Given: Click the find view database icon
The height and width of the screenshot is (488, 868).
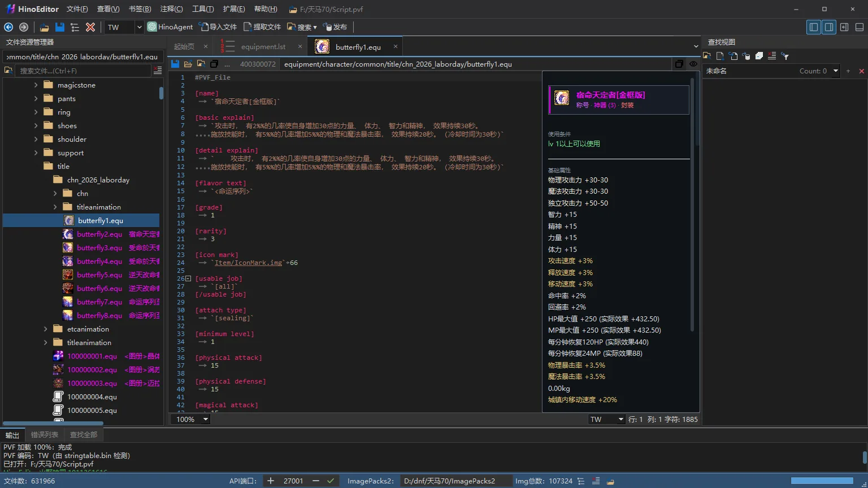Looking at the screenshot, I should pyautogui.click(x=746, y=56).
